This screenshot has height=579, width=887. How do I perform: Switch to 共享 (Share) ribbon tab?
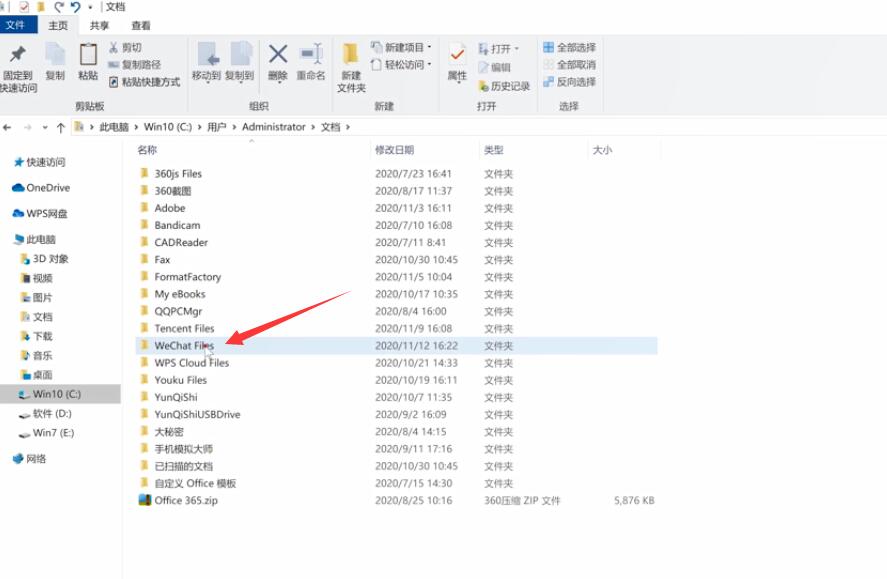100,25
